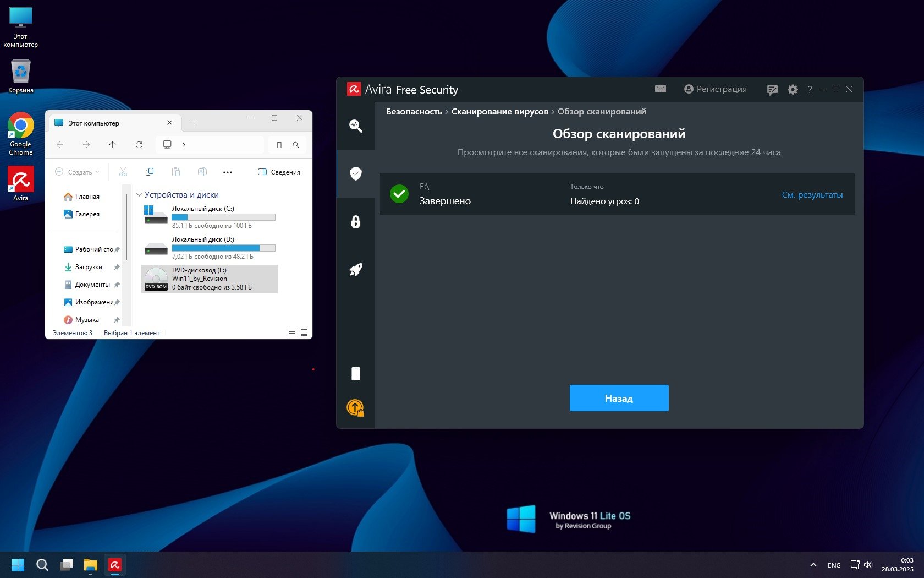Image resolution: width=924 pixels, height=578 pixels.
Task: Select the Security shield icon in sidebar
Action: coord(356,174)
